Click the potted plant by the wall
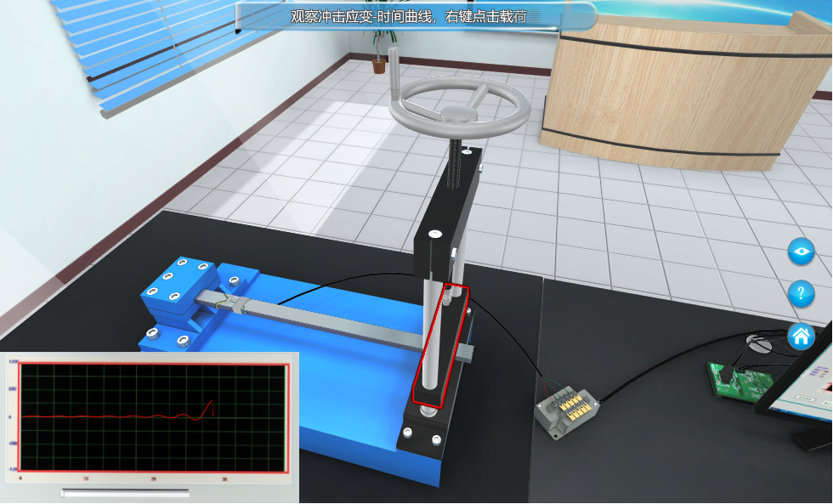This screenshot has height=504, width=833. 380,53
